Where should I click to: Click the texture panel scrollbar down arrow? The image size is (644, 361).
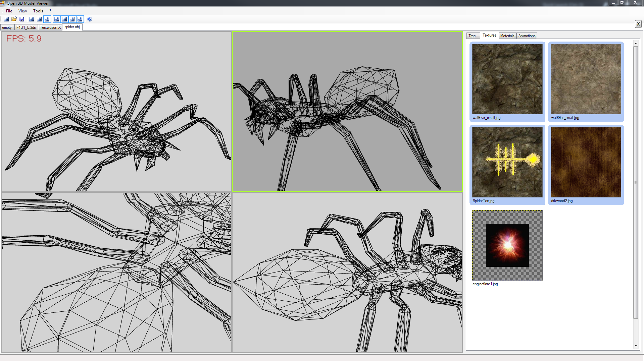point(636,346)
